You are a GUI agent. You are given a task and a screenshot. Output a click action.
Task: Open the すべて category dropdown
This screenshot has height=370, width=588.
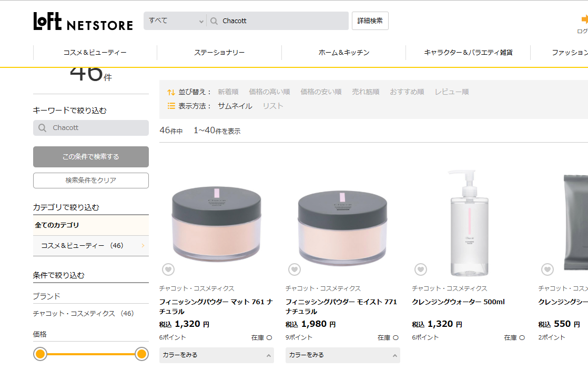tap(175, 21)
